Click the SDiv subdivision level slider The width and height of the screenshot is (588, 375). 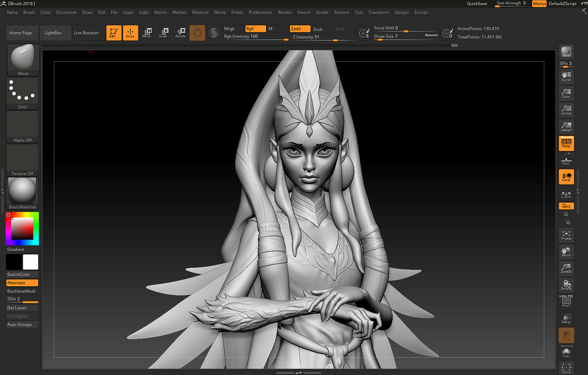click(23, 300)
